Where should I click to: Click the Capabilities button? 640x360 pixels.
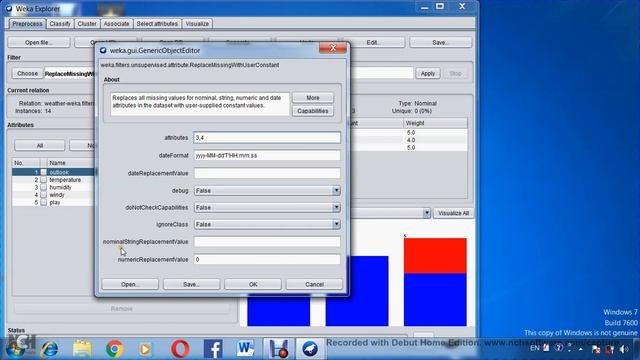click(x=313, y=111)
